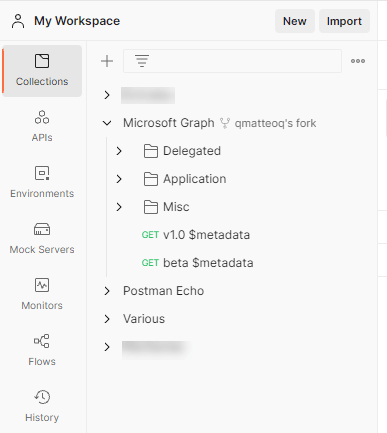Expand the Various collection
This screenshot has width=387, height=433.
coord(107,319)
